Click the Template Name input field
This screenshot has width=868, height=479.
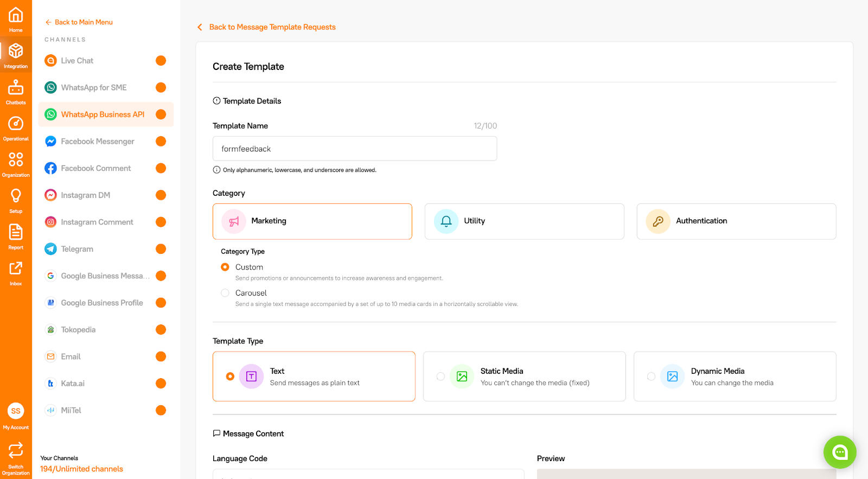(355, 149)
